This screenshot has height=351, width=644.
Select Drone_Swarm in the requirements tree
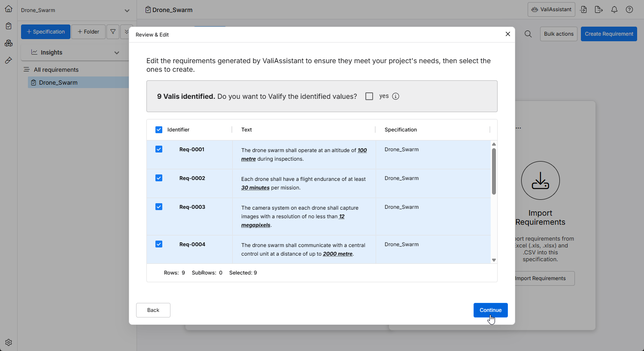[x=58, y=82]
